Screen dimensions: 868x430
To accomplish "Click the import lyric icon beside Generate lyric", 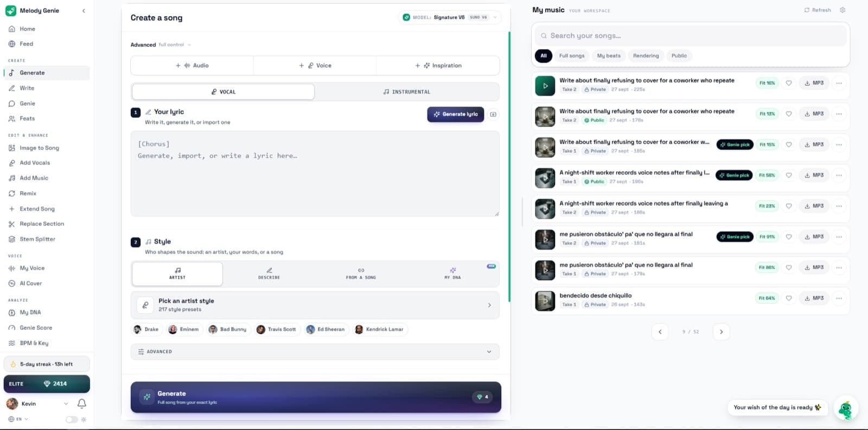I will tap(493, 114).
